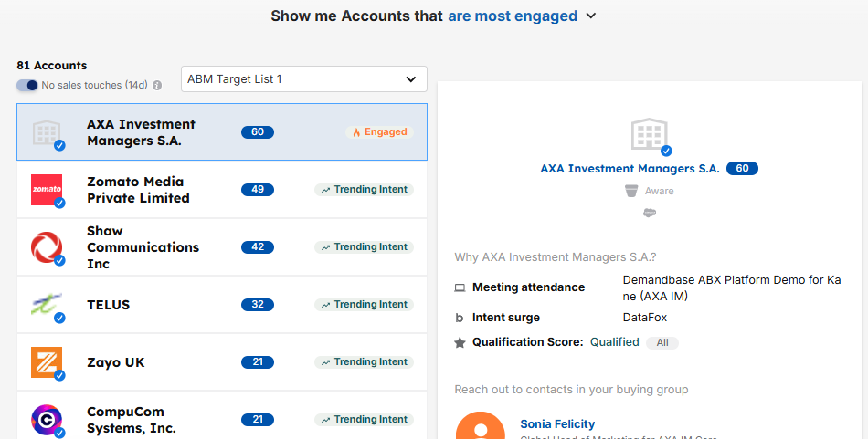868x439 pixels.
Task: Click the AXA row building logo icon
Action: pyautogui.click(x=47, y=132)
